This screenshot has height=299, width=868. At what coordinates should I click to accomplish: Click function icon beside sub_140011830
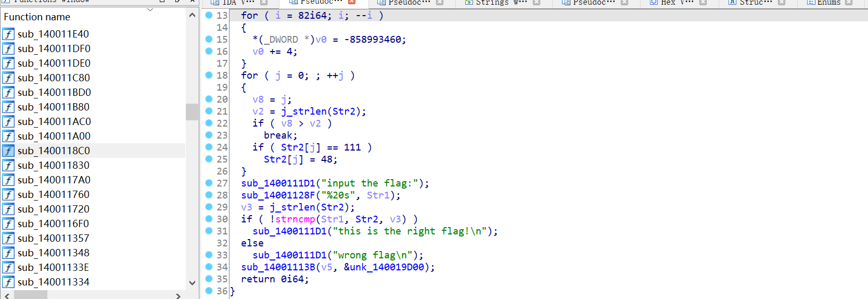8,166
